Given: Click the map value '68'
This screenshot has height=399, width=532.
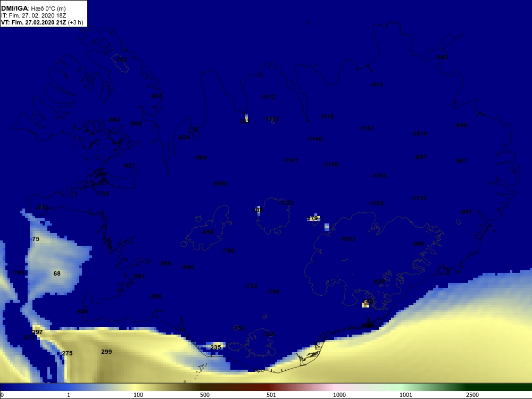Looking at the screenshot, I should tap(57, 273).
